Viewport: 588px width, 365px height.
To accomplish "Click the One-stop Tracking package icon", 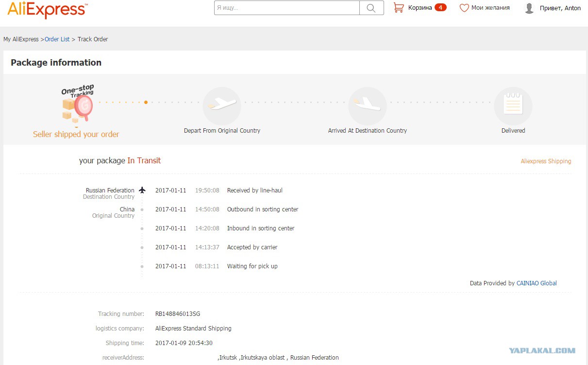I will 78,103.
